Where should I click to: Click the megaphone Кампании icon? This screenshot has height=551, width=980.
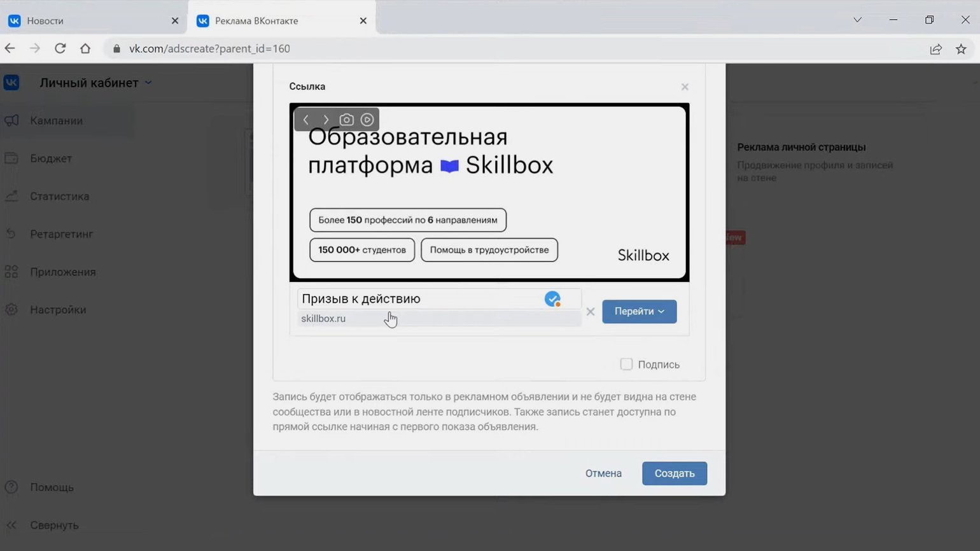click(11, 120)
